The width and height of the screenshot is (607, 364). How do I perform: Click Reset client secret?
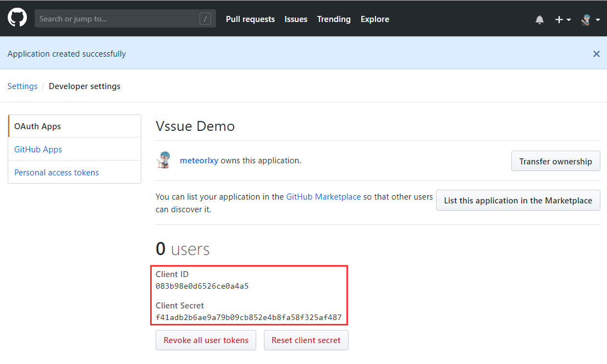(306, 340)
